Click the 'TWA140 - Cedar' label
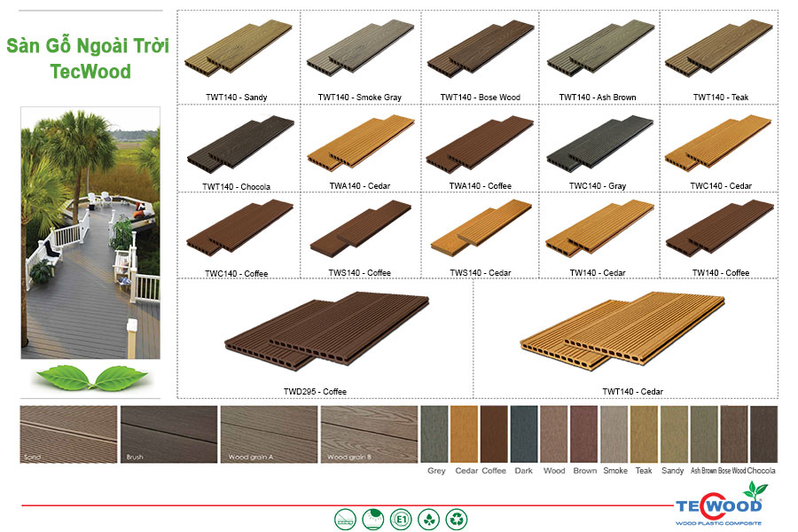Viewport: 798px width, 532px height. 360,186
